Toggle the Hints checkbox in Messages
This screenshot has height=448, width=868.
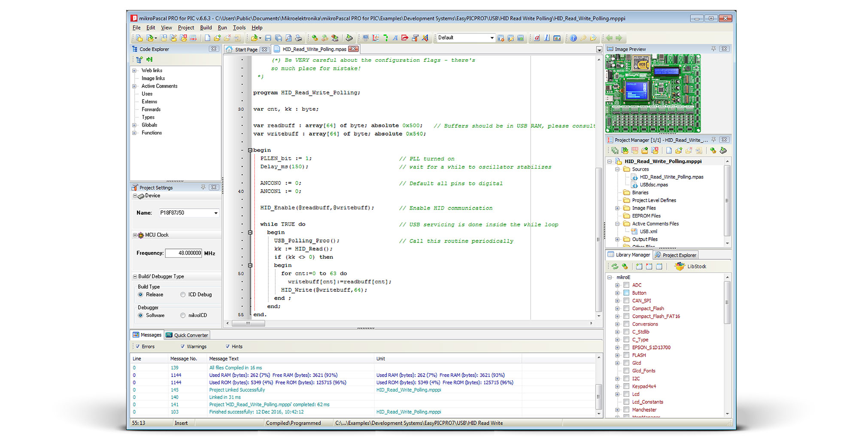pyautogui.click(x=228, y=346)
